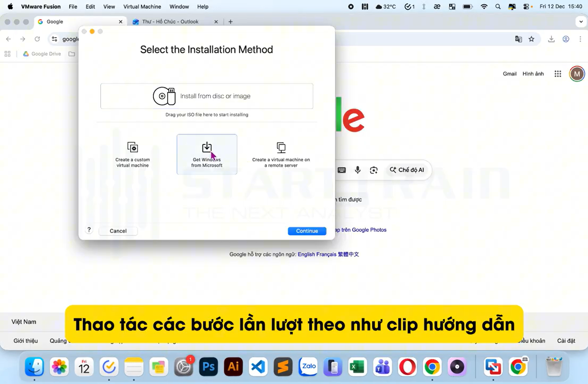Screen dimensions: 588x384
Task: Open the help question mark in dialog
Action: (89, 229)
